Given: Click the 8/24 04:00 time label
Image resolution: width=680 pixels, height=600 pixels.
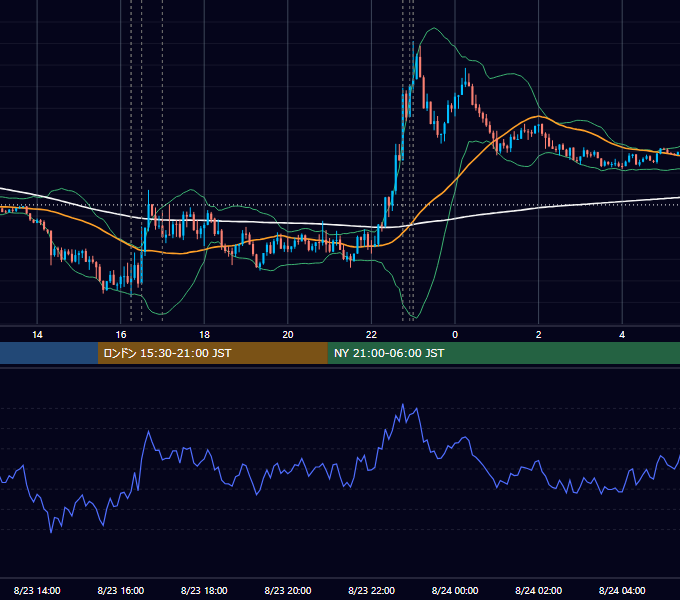Looking at the screenshot, I should [622, 590].
